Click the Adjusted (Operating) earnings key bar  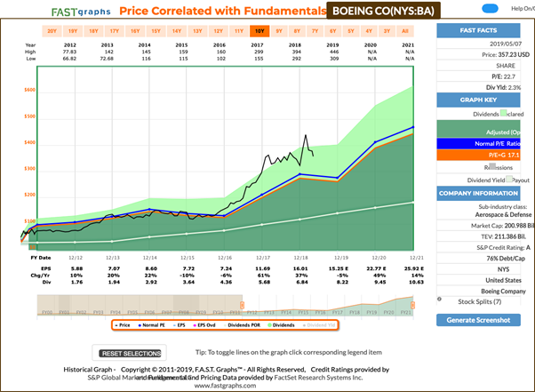coord(478,129)
